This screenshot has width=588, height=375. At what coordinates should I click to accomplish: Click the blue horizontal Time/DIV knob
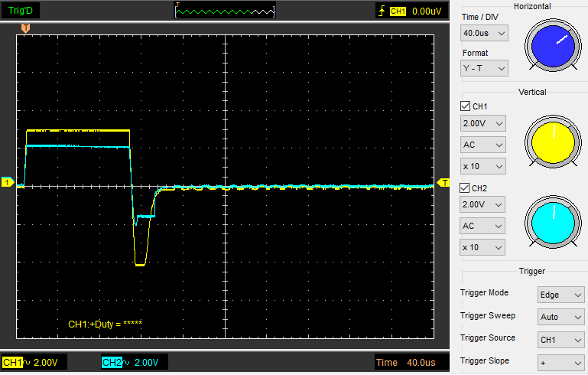point(551,44)
